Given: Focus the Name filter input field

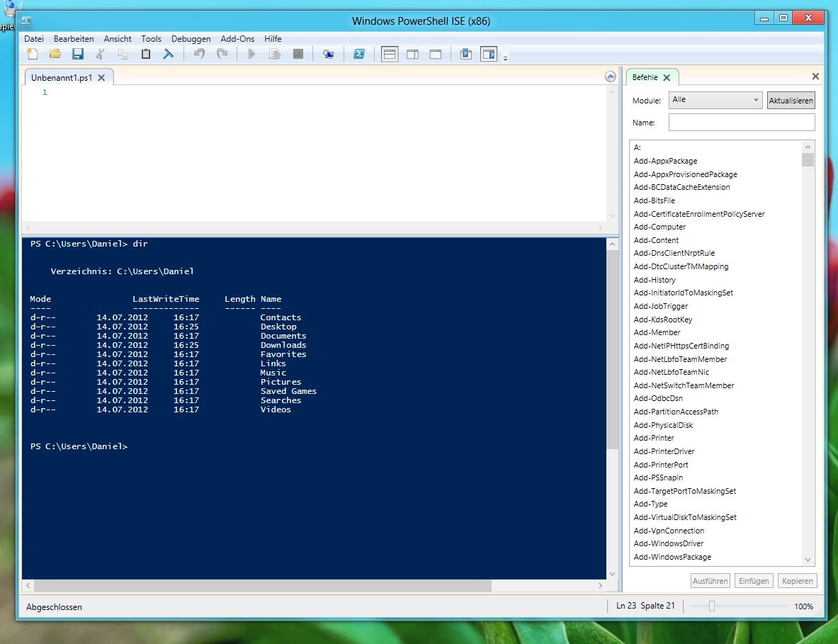Looking at the screenshot, I should coord(741,123).
